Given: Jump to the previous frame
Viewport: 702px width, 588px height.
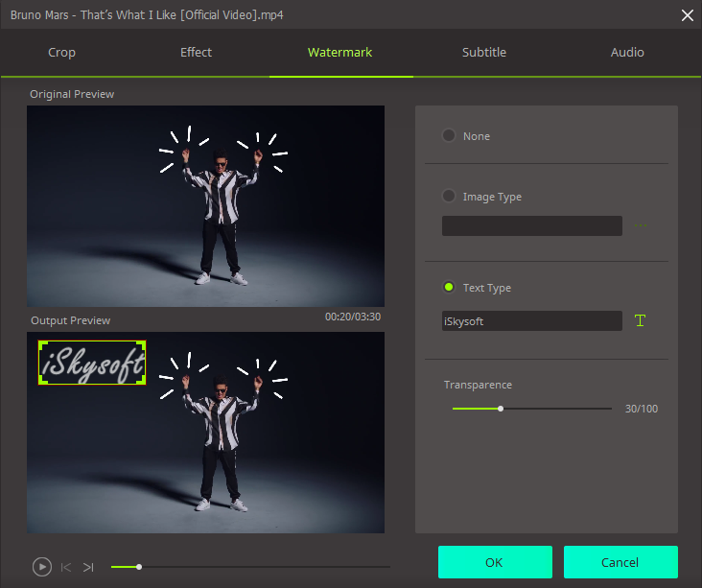Looking at the screenshot, I should click(x=66, y=567).
